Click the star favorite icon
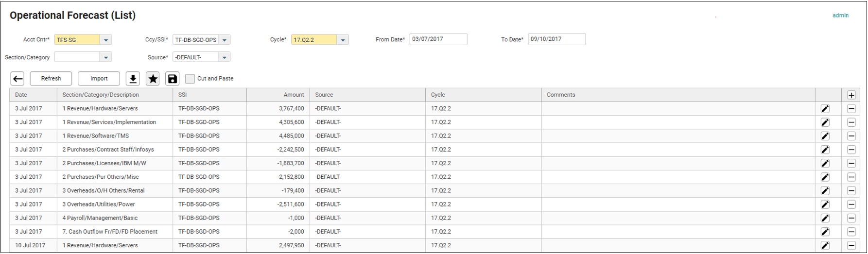Image resolution: width=868 pixels, height=254 pixels. pos(153,79)
